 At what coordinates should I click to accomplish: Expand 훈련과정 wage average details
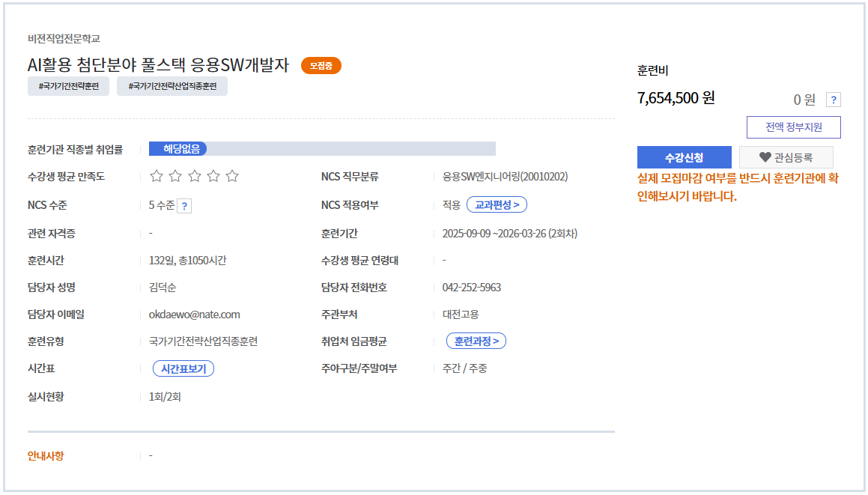476,341
